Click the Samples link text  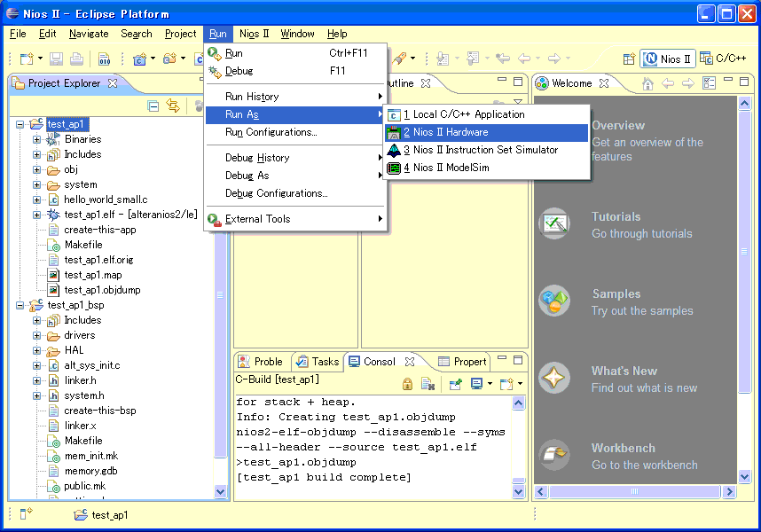point(616,293)
